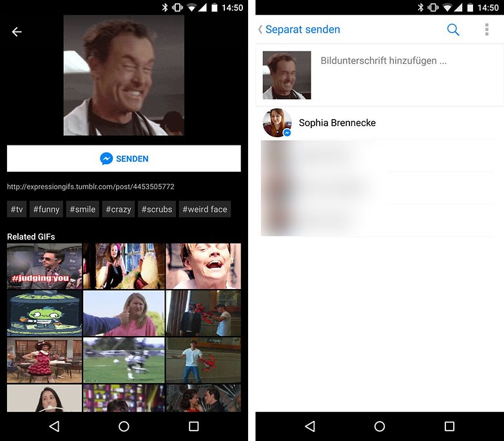This screenshot has height=441, width=504.
Task: Open the girl sitting by window GIF
Action: click(124, 266)
